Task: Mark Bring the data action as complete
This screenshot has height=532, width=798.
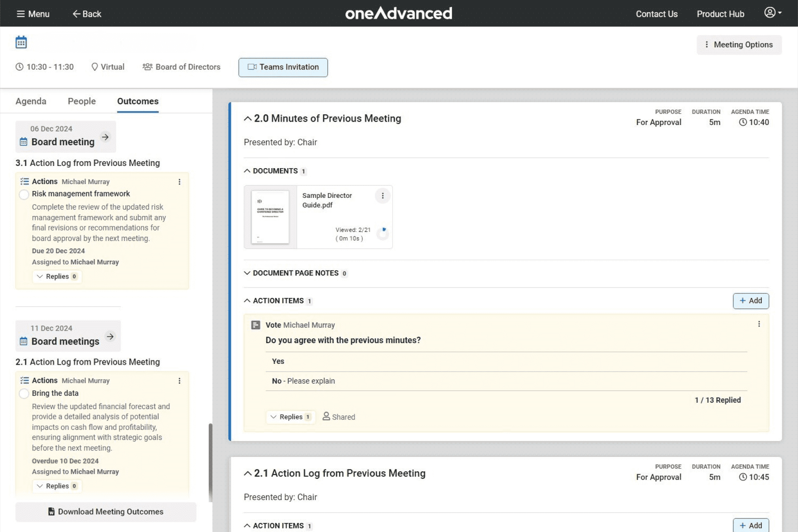Action: tap(24, 394)
